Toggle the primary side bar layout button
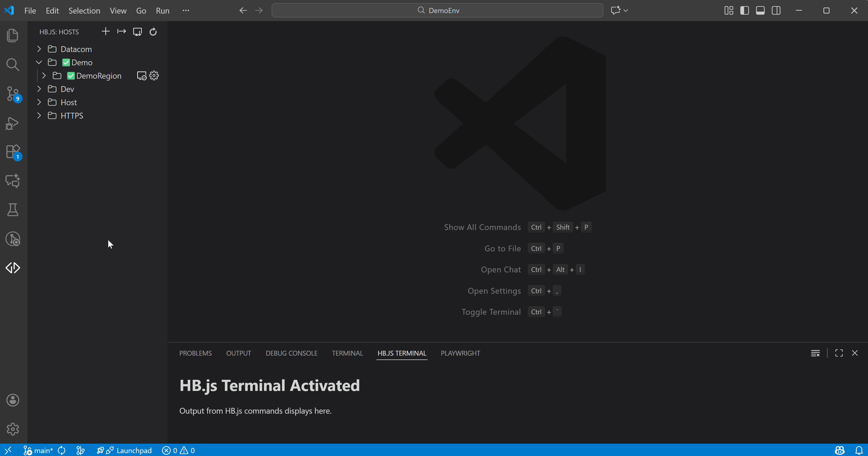The height and width of the screenshot is (456, 868). (744, 10)
